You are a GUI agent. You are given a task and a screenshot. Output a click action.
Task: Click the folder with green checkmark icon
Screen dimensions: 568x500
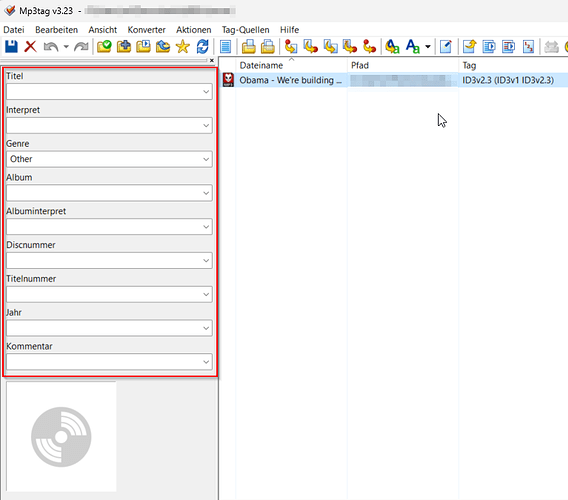point(104,47)
